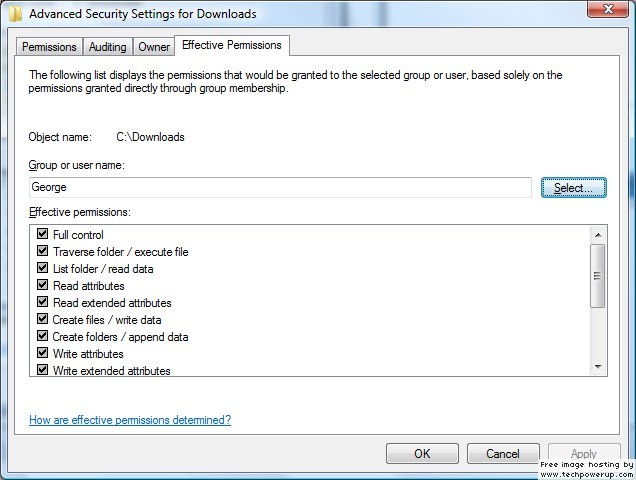Switch to the Permissions tab
Image resolution: width=636 pixels, height=480 pixels.
point(49,47)
